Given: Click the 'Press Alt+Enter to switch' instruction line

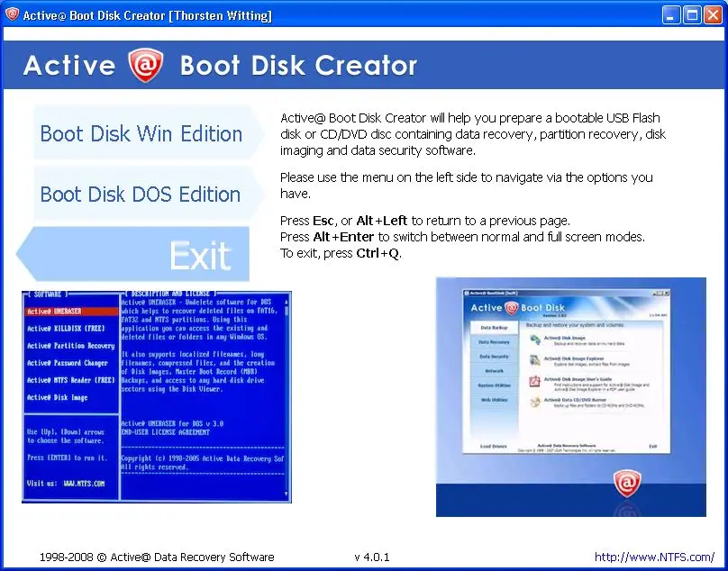Looking at the screenshot, I should tap(462, 237).
